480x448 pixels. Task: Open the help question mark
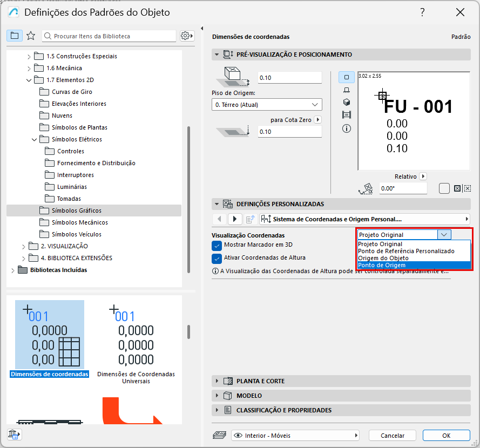pos(422,12)
